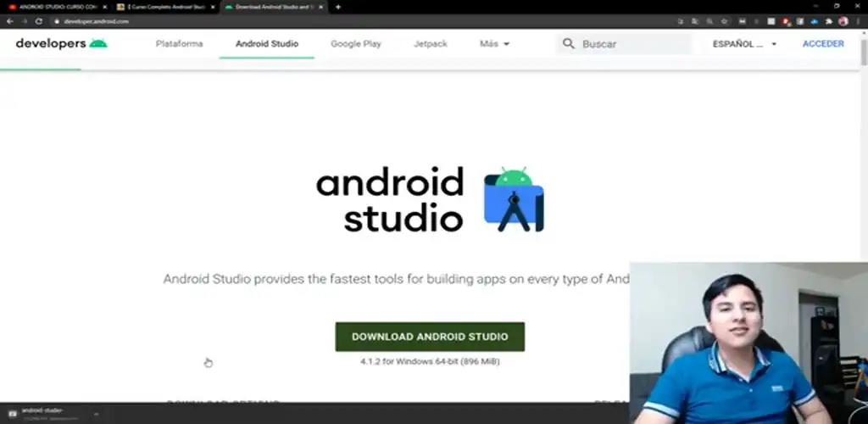Click the zoom magnifier icon in address bar

click(709, 21)
